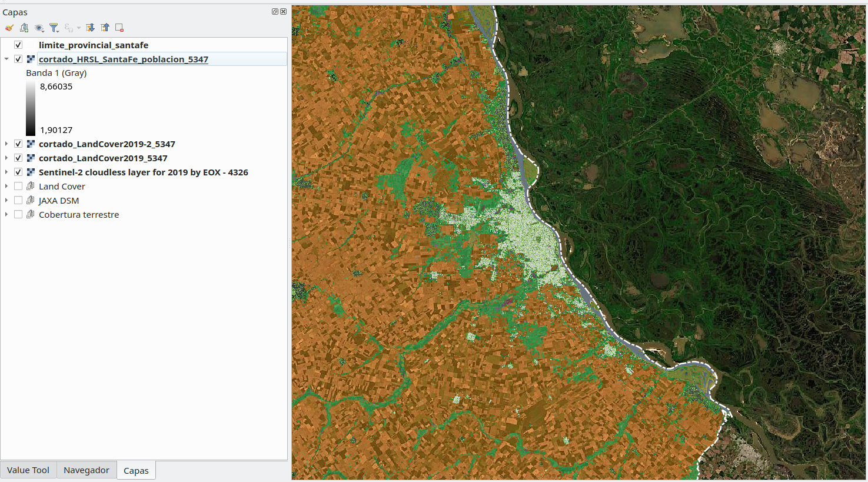Click the filter legend by expression icon
The height and width of the screenshot is (482, 868).
[x=69, y=28]
